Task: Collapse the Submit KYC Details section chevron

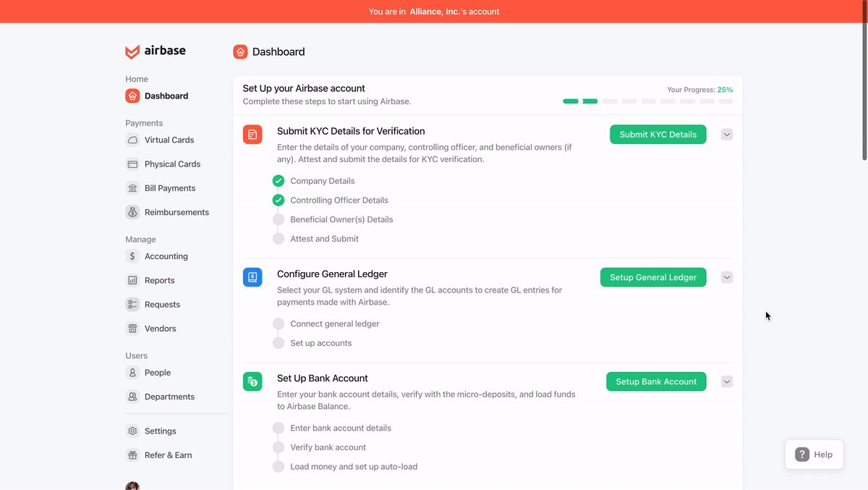Action: [727, 135]
